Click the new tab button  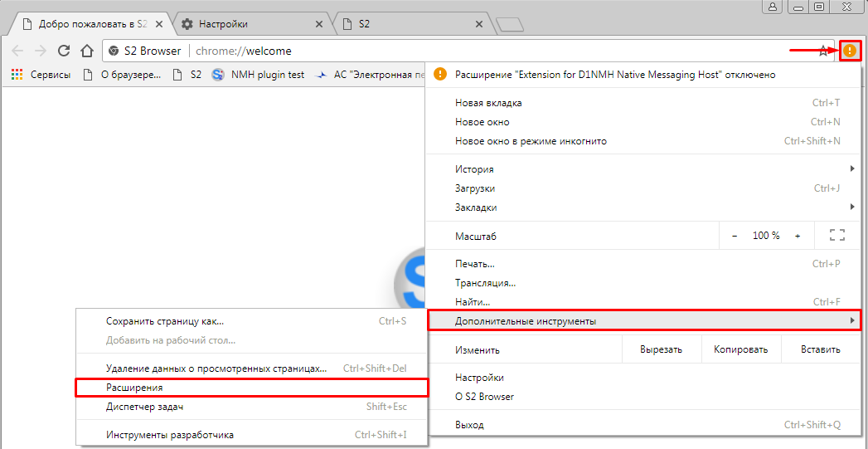(x=509, y=24)
